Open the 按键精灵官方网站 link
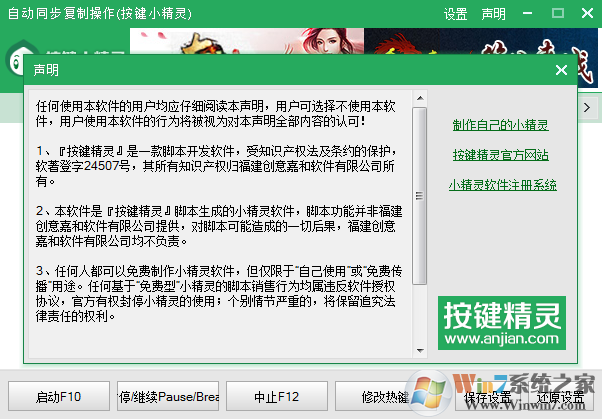 coord(501,155)
